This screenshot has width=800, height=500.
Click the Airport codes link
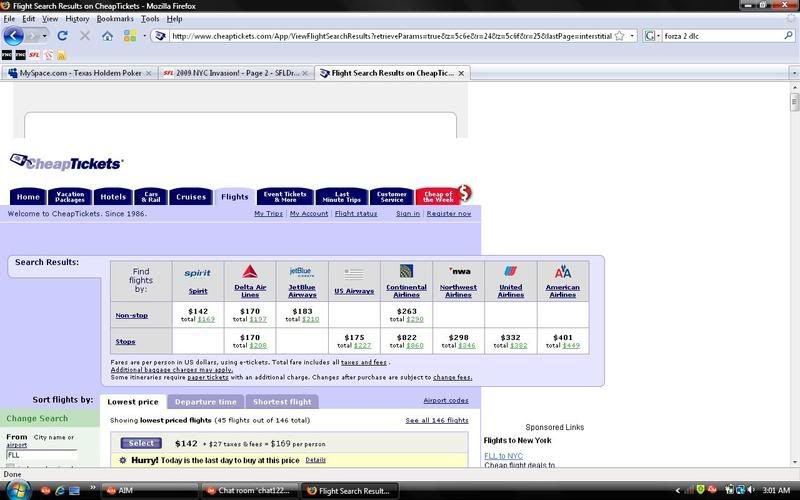445,401
